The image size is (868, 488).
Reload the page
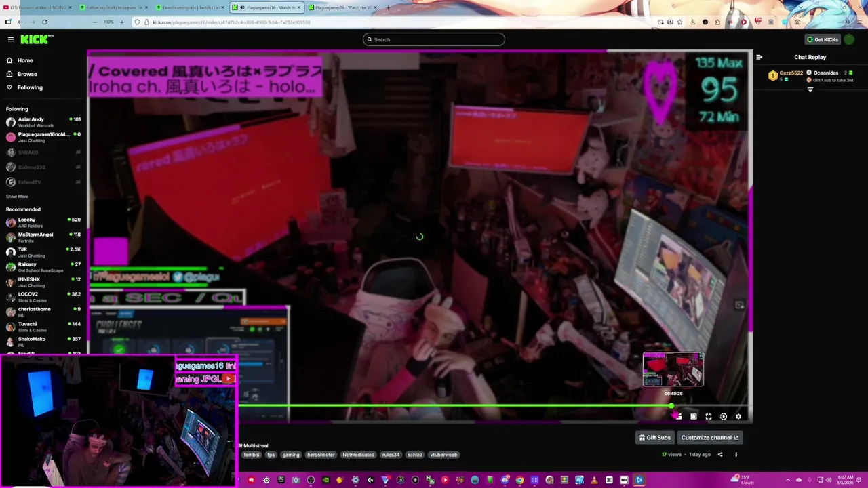(x=45, y=22)
